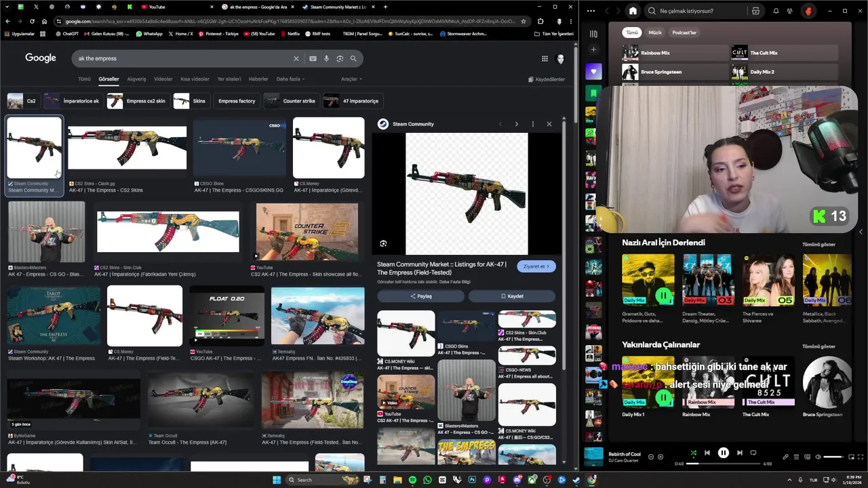868x488 pixels.
Task: Switch to Alışveriş tab on Google
Action: click(136, 79)
